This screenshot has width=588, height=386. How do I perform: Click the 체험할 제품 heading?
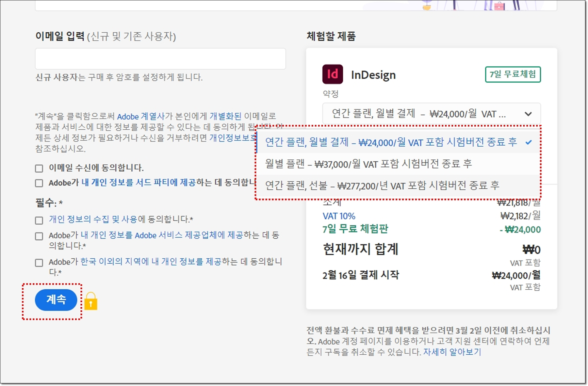click(x=331, y=36)
